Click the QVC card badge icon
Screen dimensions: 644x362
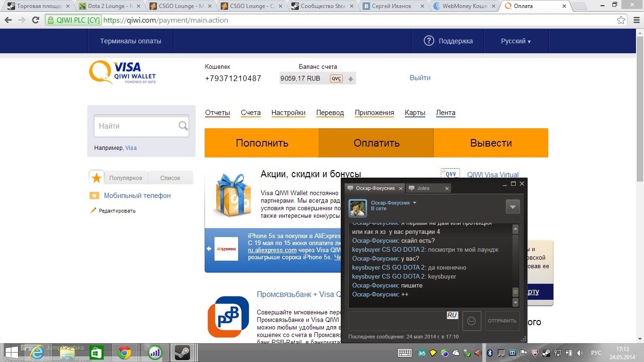click(336, 79)
